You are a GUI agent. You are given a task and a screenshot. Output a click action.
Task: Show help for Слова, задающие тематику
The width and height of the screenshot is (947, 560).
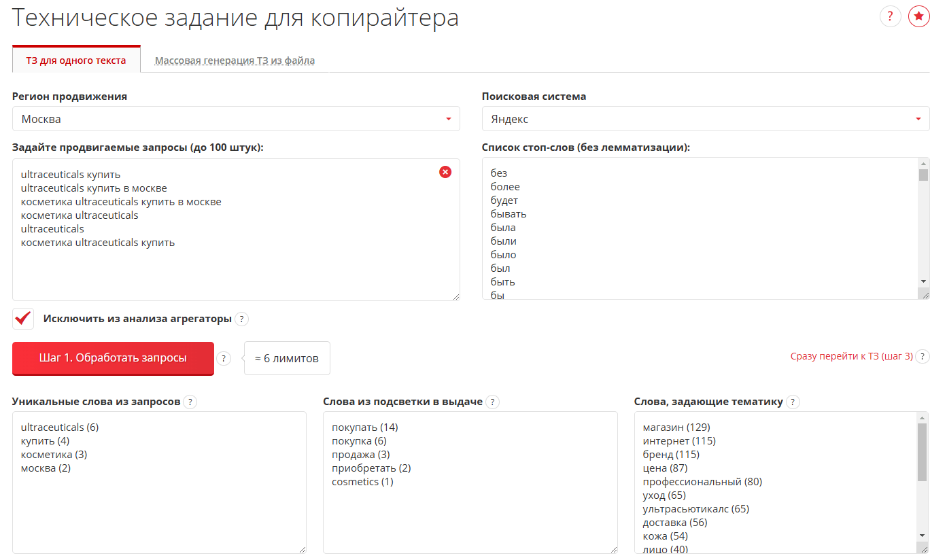click(x=793, y=402)
